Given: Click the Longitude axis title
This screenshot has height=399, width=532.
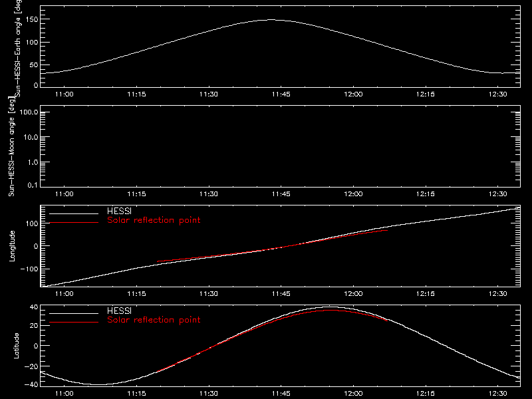Looking at the screenshot, I should [12, 246].
